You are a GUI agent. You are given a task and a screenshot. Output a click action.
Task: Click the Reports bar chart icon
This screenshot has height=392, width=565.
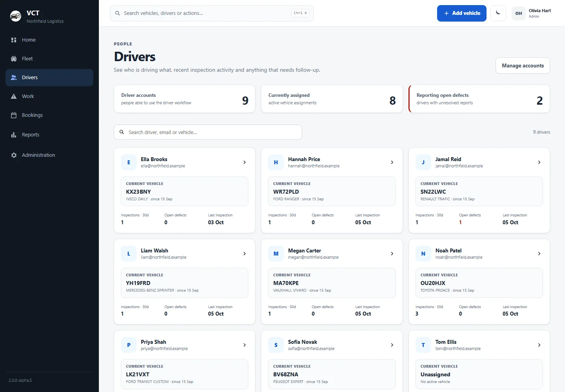(x=14, y=135)
